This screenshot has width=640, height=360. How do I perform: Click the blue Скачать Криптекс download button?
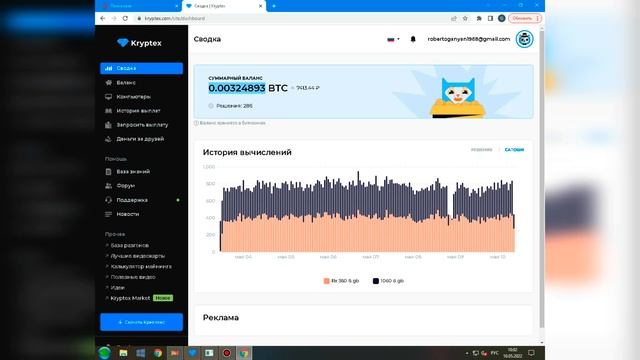141,322
